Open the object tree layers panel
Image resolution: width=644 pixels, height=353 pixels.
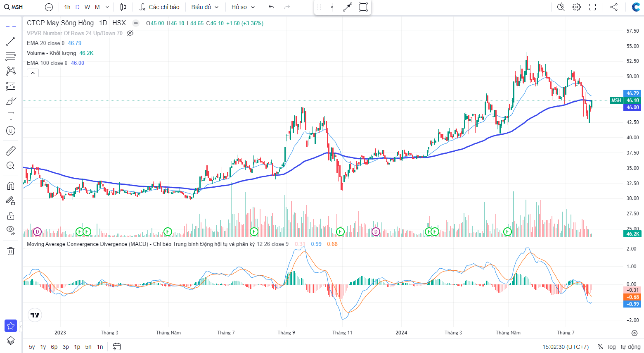11,341
